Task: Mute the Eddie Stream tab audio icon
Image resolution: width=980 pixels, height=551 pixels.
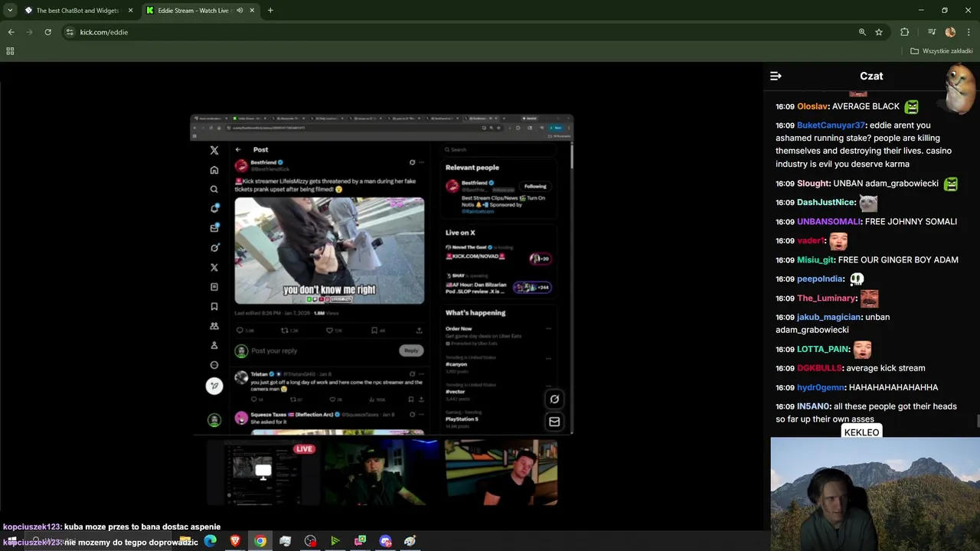Action: coord(240,11)
